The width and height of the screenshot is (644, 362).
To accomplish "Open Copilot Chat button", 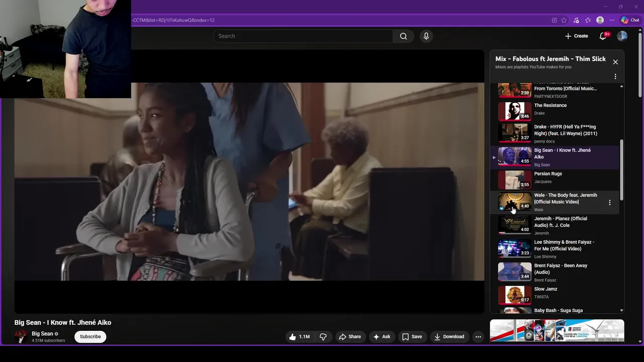I will pyautogui.click(x=630, y=20).
